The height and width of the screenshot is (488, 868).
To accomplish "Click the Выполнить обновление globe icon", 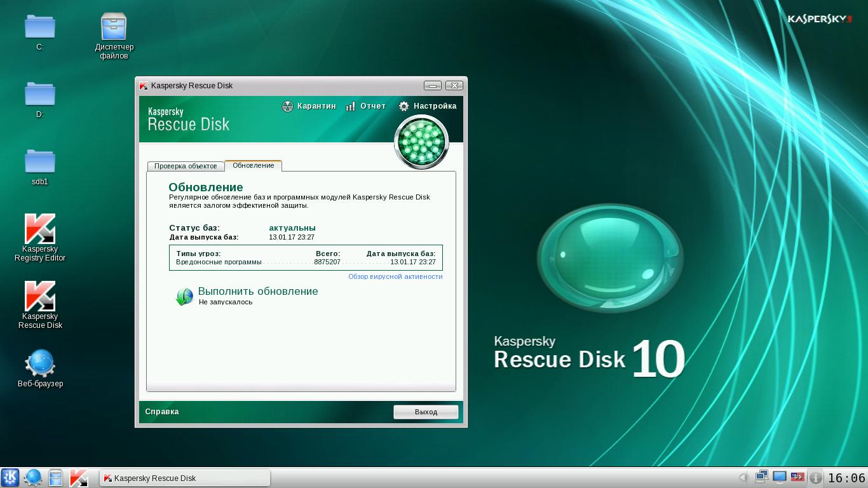I will tap(184, 296).
